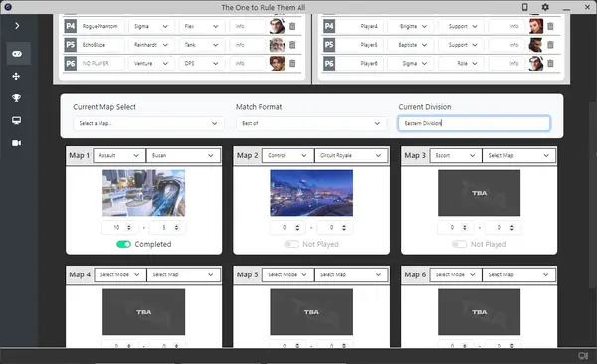Screen dimensions: 597x364
Task: Click the Info field in Player6 row
Action: [506, 64]
